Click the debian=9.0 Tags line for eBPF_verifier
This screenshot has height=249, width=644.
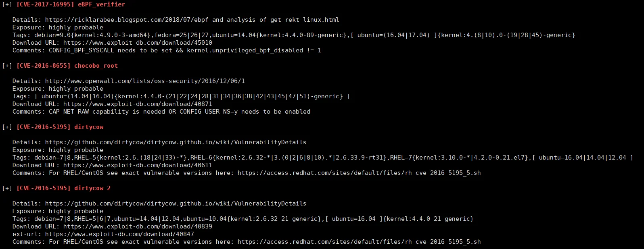[294, 35]
